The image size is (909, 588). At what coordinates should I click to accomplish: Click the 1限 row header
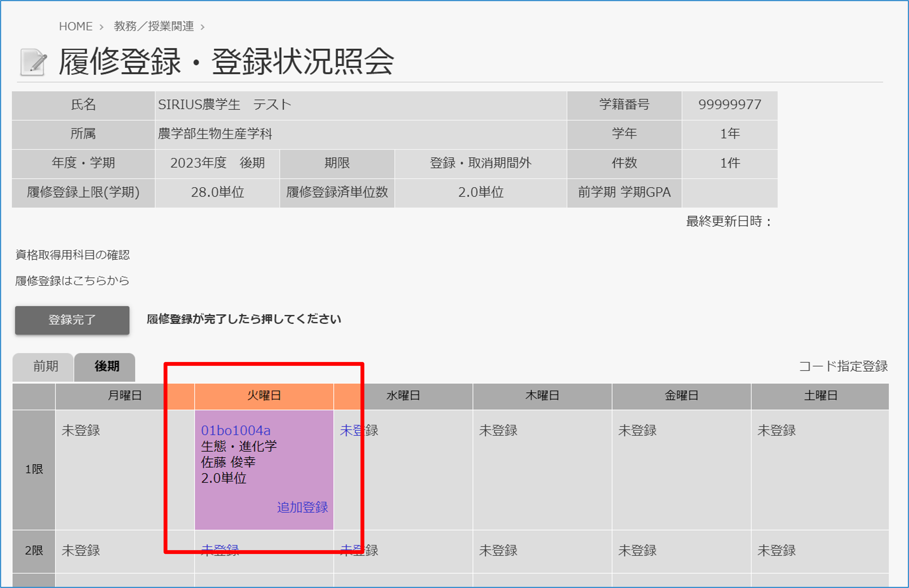click(x=34, y=470)
